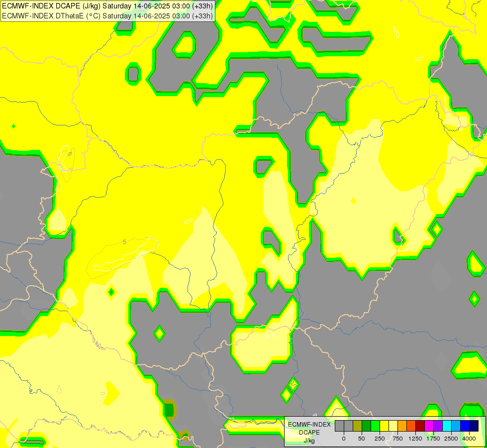Click the legend value 750

tap(397, 439)
